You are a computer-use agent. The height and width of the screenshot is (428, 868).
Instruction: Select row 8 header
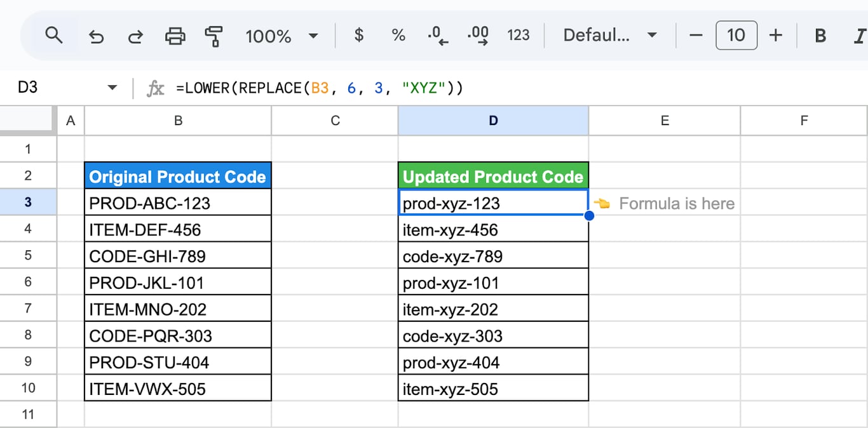pos(27,335)
